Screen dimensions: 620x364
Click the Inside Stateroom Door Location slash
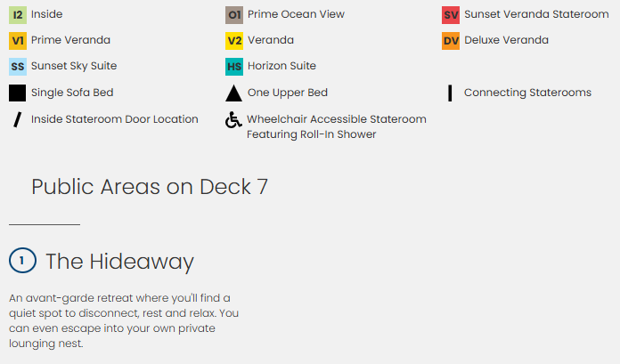pyautogui.click(x=16, y=120)
